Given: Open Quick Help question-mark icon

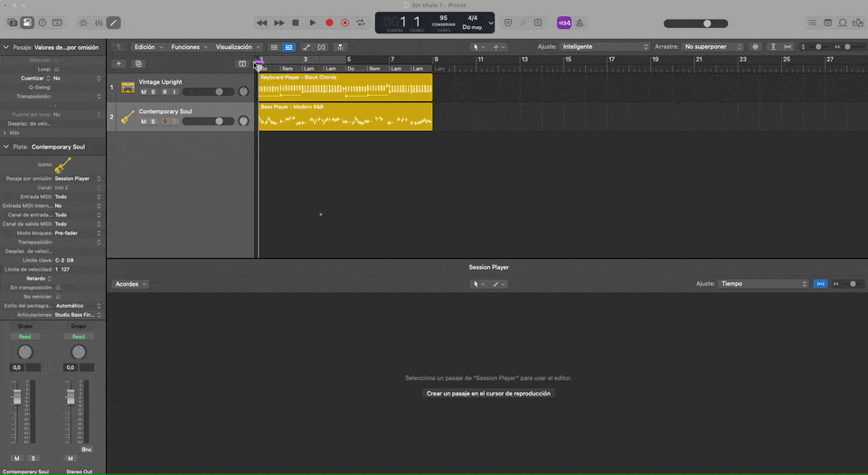Looking at the screenshot, I should click(x=42, y=23).
